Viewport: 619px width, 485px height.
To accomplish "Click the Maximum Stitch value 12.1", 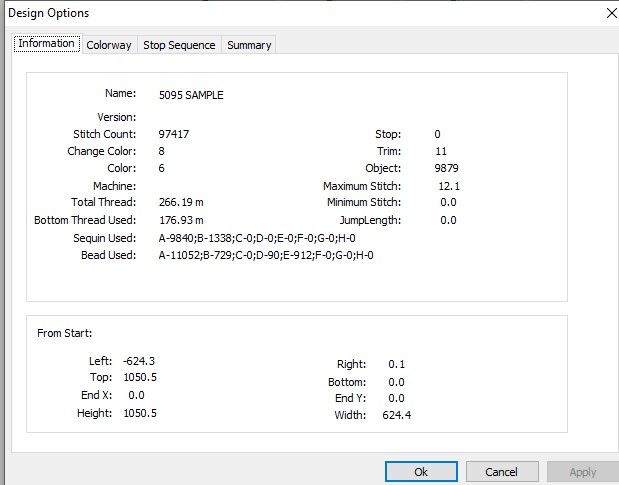I will [x=449, y=186].
